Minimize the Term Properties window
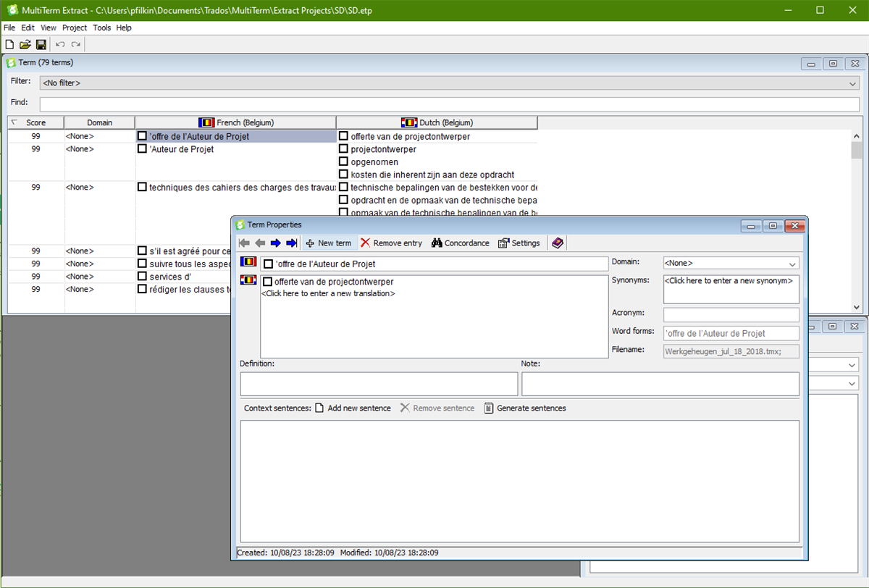 point(751,225)
